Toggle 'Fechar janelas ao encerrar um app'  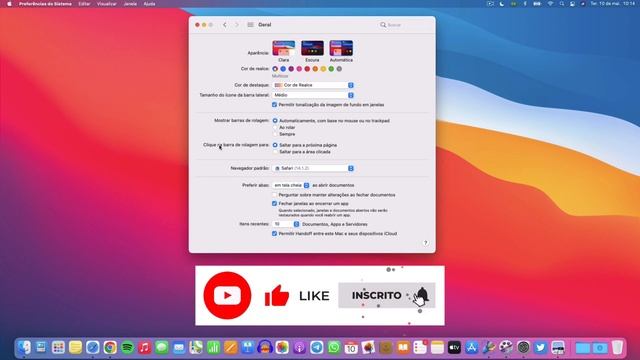coord(274,203)
